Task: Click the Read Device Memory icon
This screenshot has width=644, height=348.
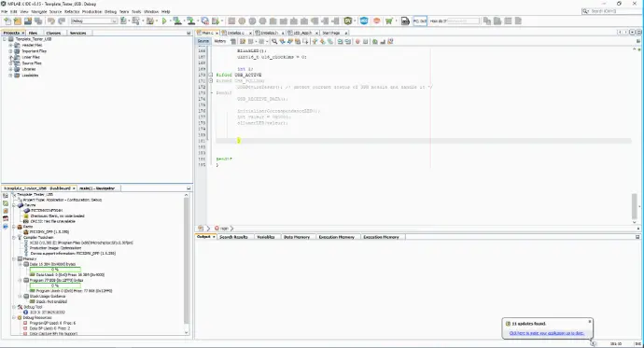Action: click(190, 21)
